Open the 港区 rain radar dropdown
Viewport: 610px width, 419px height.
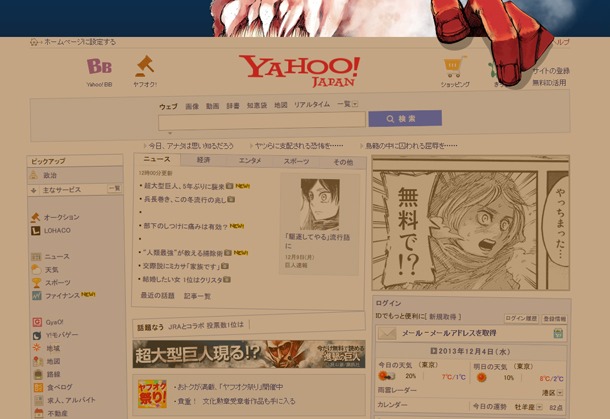[x=552, y=393]
